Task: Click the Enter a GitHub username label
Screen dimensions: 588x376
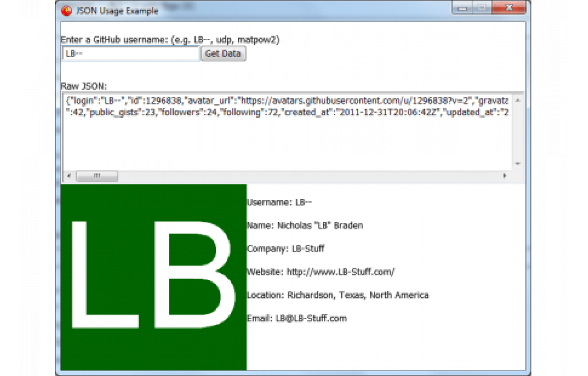Action: 170,40
